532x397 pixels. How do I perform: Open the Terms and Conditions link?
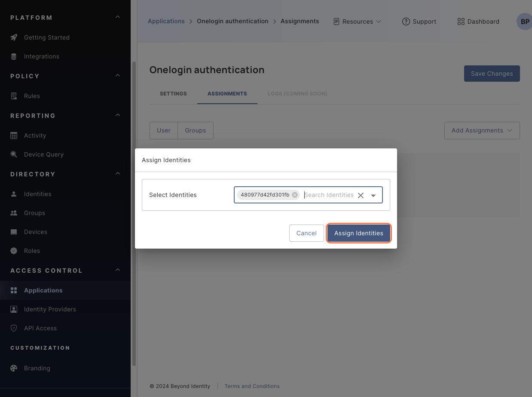(252, 386)
